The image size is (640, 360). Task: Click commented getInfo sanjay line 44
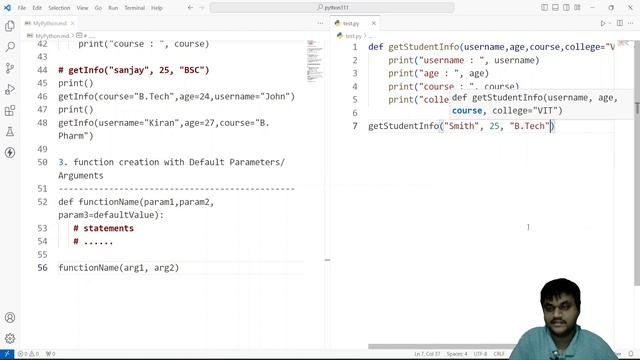click(133, 70)
